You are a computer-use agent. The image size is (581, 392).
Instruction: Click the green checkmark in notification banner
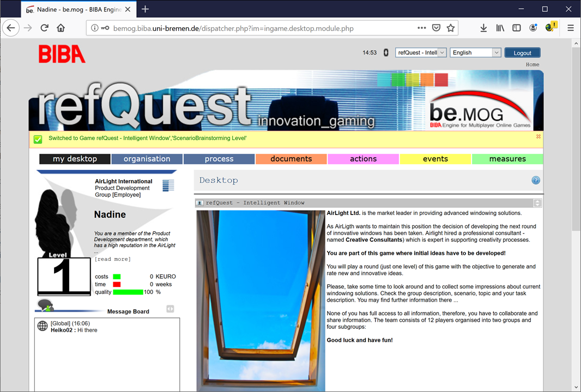pyautogui.click(x=38, y=139)
